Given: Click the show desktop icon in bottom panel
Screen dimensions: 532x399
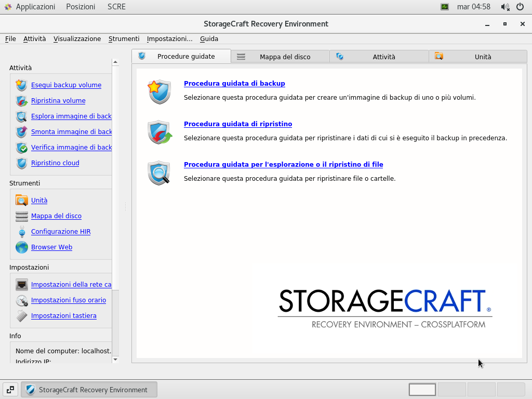Looking at the screenshot, I should (x=10, y=390).
